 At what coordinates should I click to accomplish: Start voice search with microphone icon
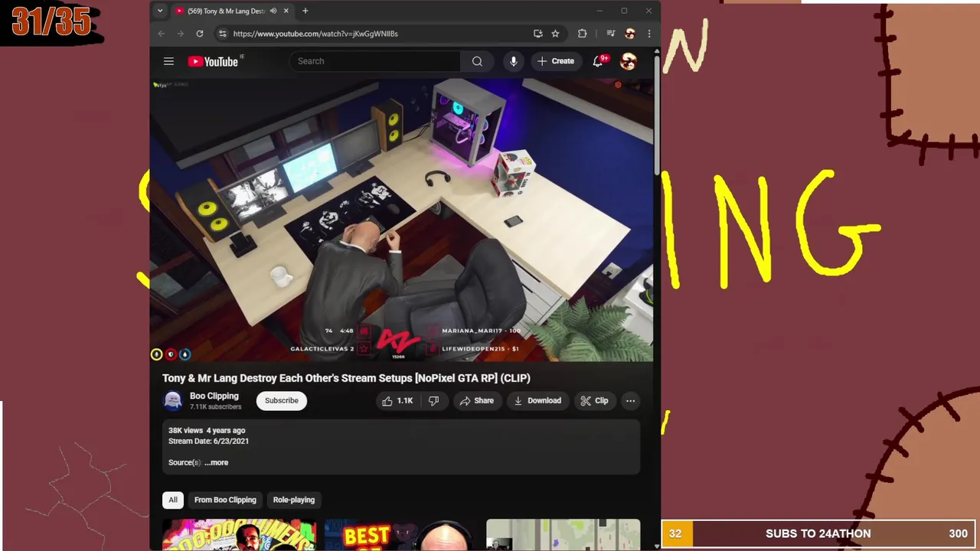[514, 61]
